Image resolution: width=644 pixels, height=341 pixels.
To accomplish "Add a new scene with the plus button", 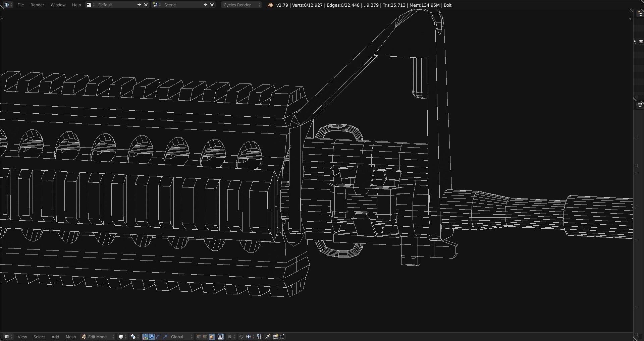I will tap(205, 5).
